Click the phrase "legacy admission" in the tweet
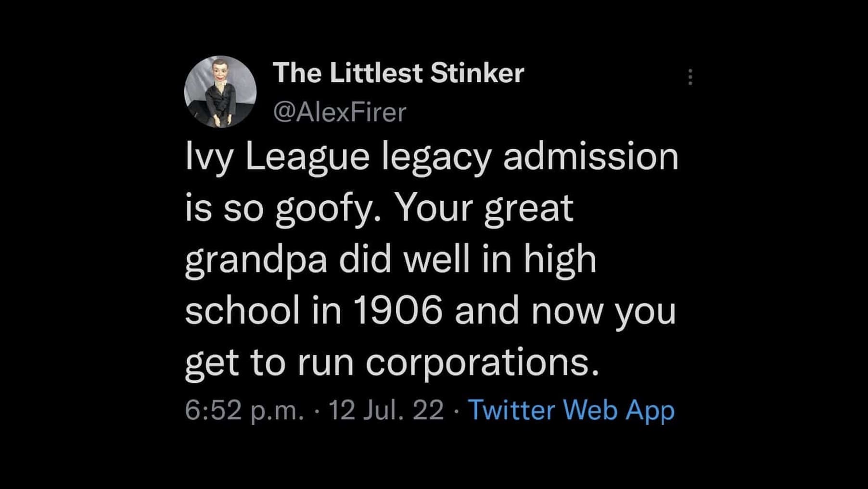The image size is (868, 489). click(x=530, y=157)
